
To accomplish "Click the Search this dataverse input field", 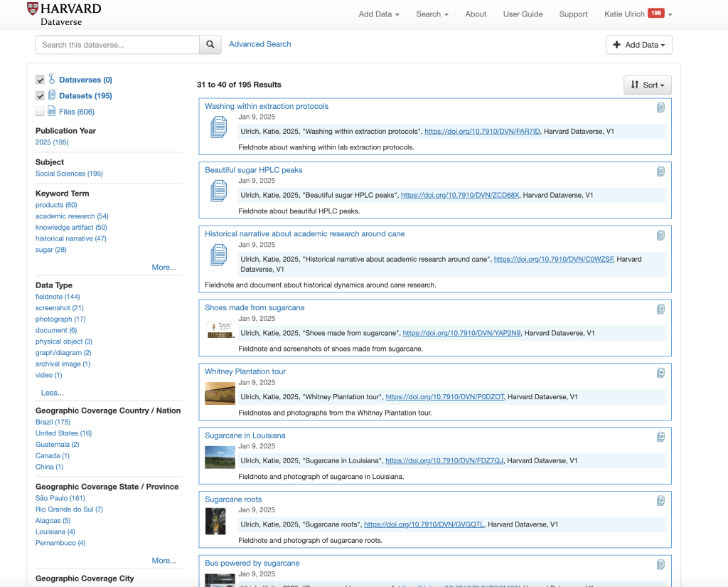I will point(117,45).
